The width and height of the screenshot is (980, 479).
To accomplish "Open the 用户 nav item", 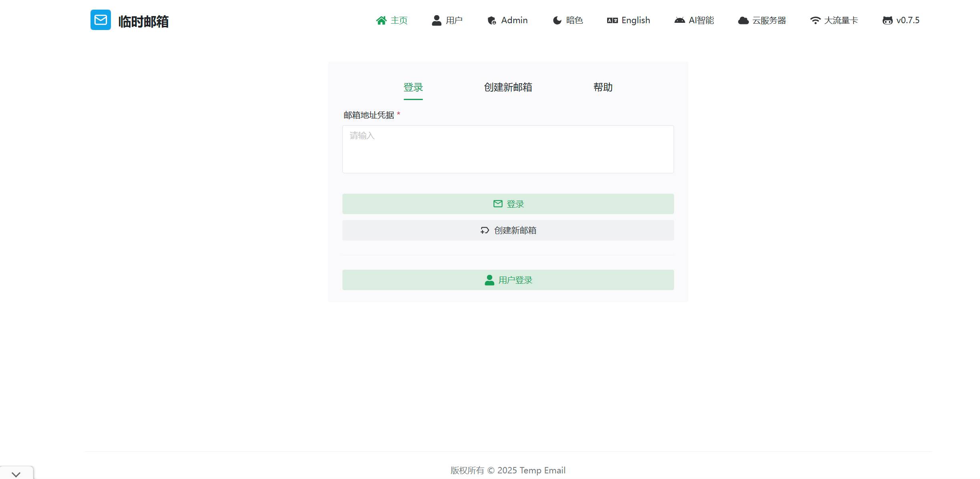I will coord(447,20).
